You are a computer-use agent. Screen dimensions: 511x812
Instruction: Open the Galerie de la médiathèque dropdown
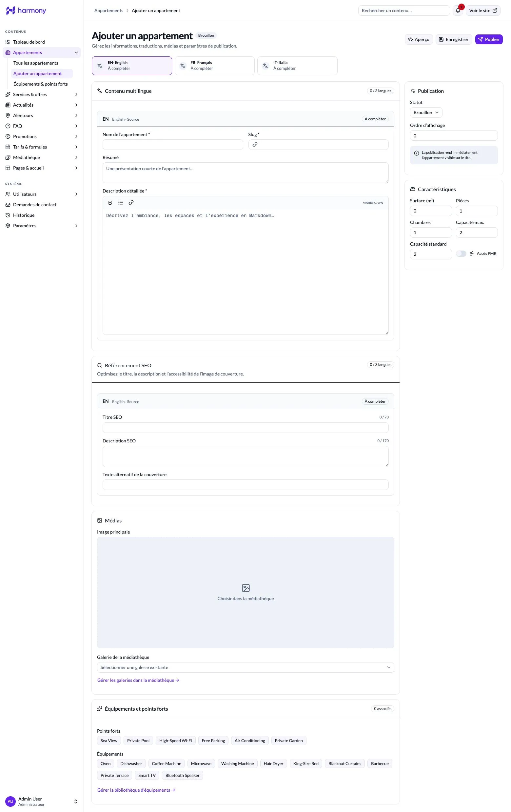246,667
